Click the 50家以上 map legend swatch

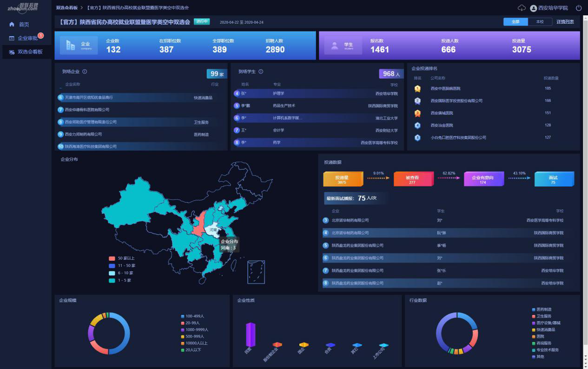(112, 258)
